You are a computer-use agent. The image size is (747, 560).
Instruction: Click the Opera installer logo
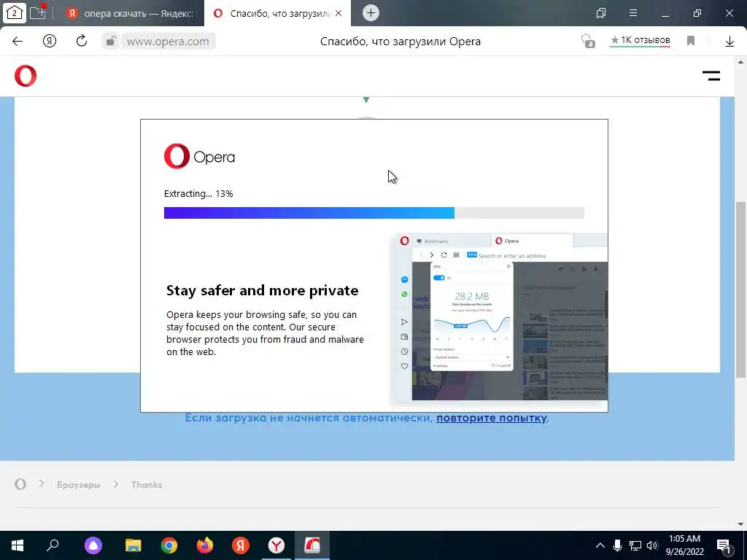[x=199, y=156]
